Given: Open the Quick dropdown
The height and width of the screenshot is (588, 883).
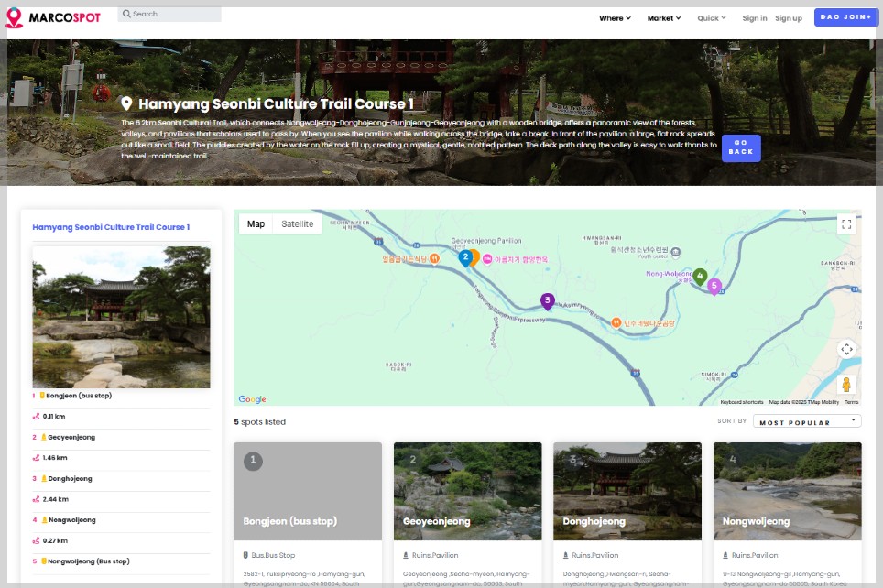Looking at the screenshot, I should point(711,18).
